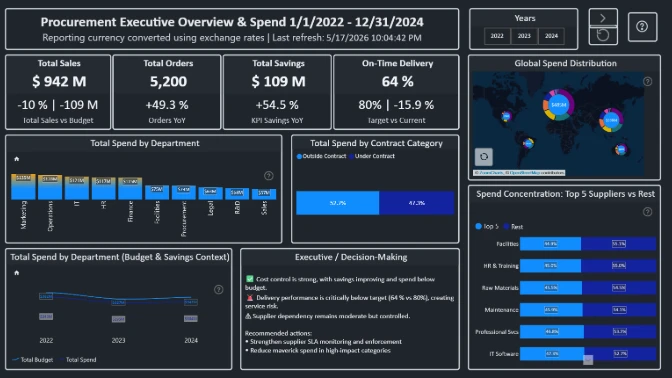Select Raw Materials Rest bar segment
Viewport: 672px width, 378px height.
tap(619, 288)
